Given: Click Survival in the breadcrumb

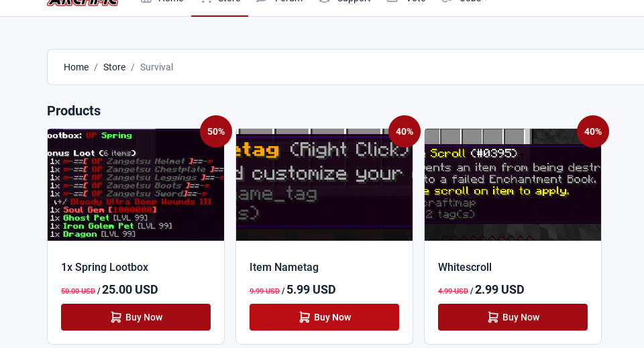Looking at the screenshot, I should point(156,67).
